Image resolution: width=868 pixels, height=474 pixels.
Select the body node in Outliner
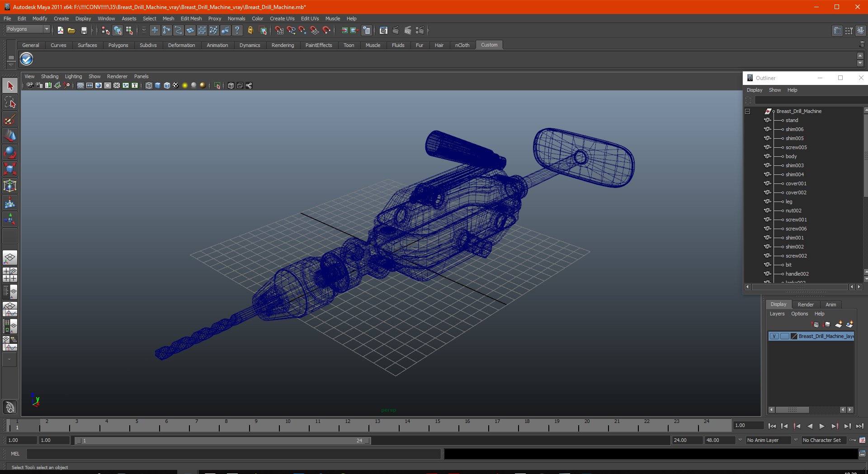click(x=791, y=156)
